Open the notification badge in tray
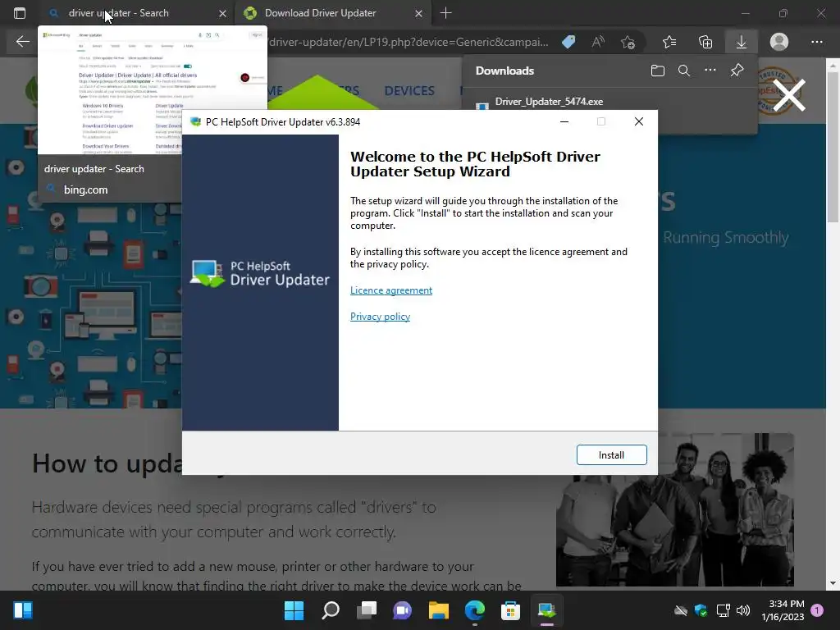Screen dimensions: 840x630 [x=817, y=610]
